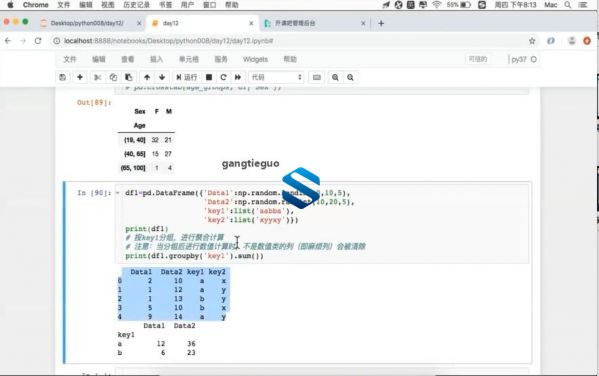Move selected cell up with the arrow
Viewport: 599px width, 376px height.
click(147, 77)
